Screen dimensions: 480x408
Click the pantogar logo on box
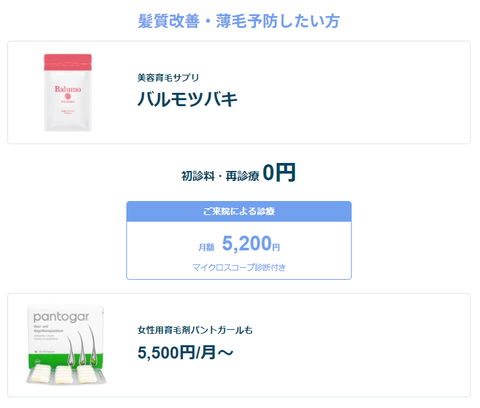(61, 317)
